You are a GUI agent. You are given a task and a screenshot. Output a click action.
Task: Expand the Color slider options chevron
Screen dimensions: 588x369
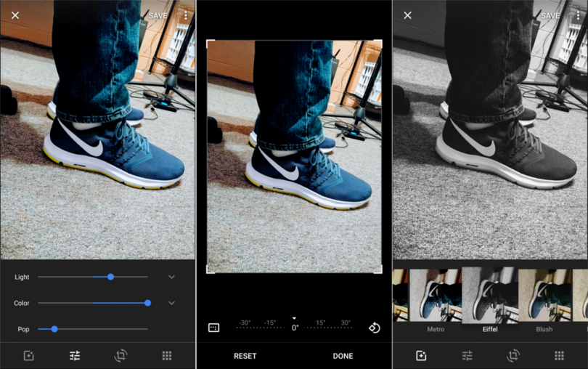pyautogui.click(x=171, y=303)
